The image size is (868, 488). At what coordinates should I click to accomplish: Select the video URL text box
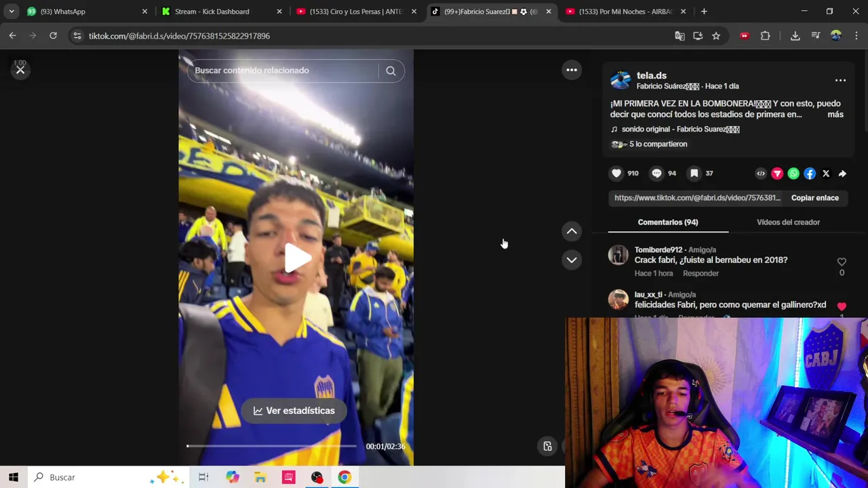point(697,198)
